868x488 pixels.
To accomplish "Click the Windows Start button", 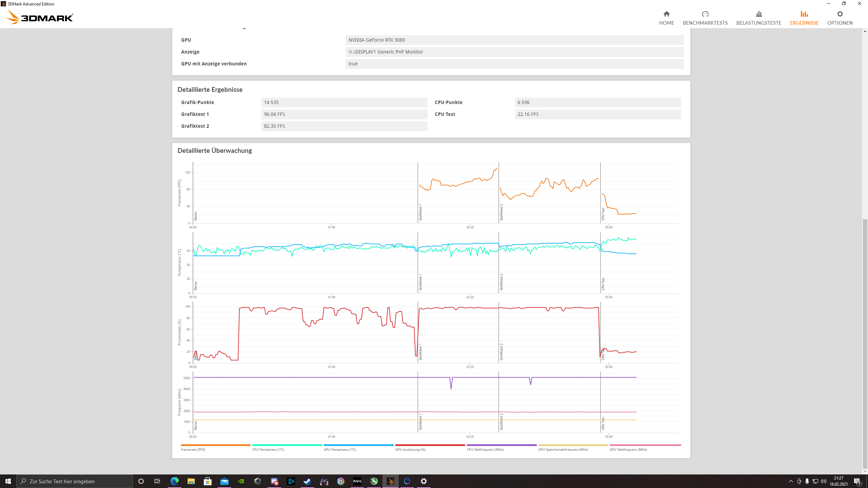I will point(8,481).
